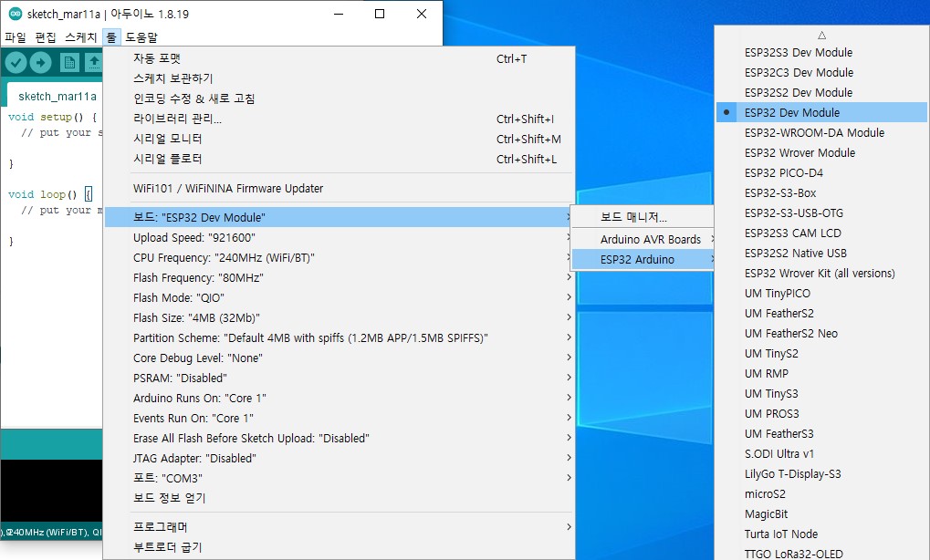Click the Verify checkmark toolbar icon
This screenshot has height=560, width=930.
(16, 62)
